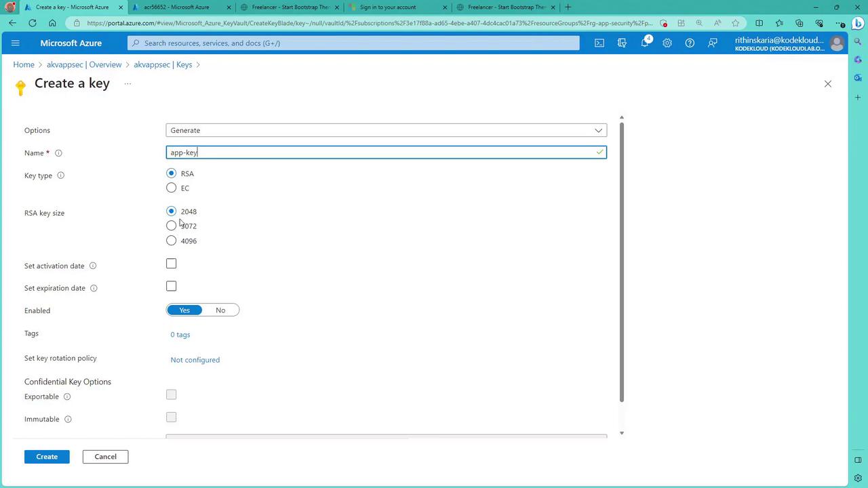Click the account avatar picture
Viewport: 868px width, 488px height.
[837, 43]
